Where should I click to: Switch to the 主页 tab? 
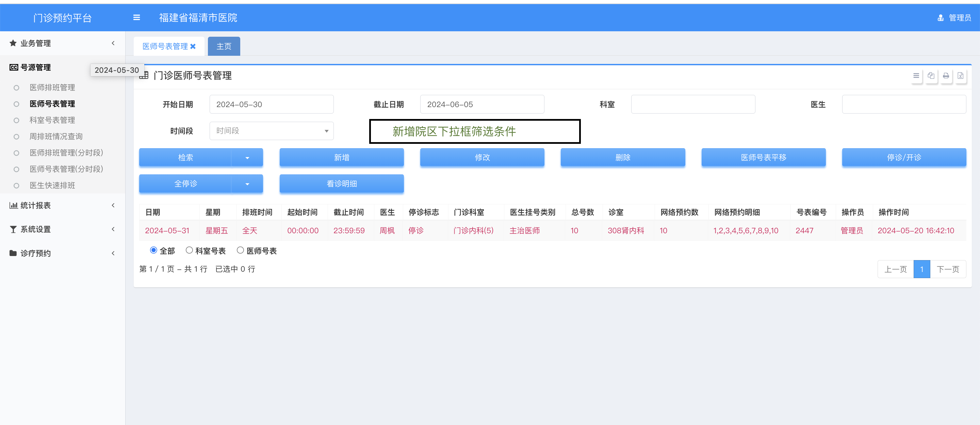(x=224, y=46)
